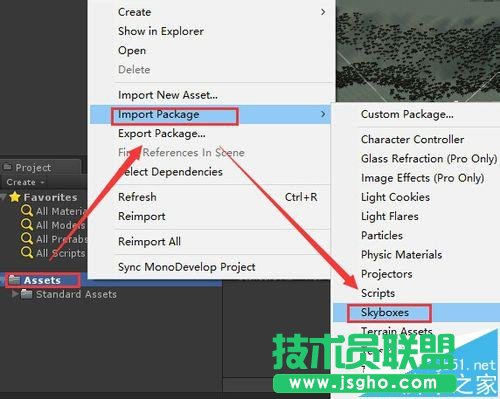This screenshot has height=399, width=500.
Task: Select Projectors package
Action: tap(417, 274)
